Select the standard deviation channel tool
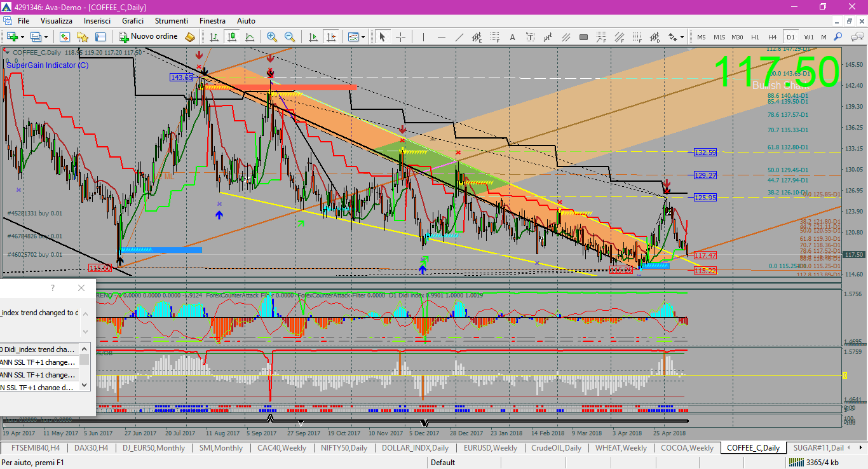Image resolution: width=868 pixels, height=469 pixels. [654, 37]
